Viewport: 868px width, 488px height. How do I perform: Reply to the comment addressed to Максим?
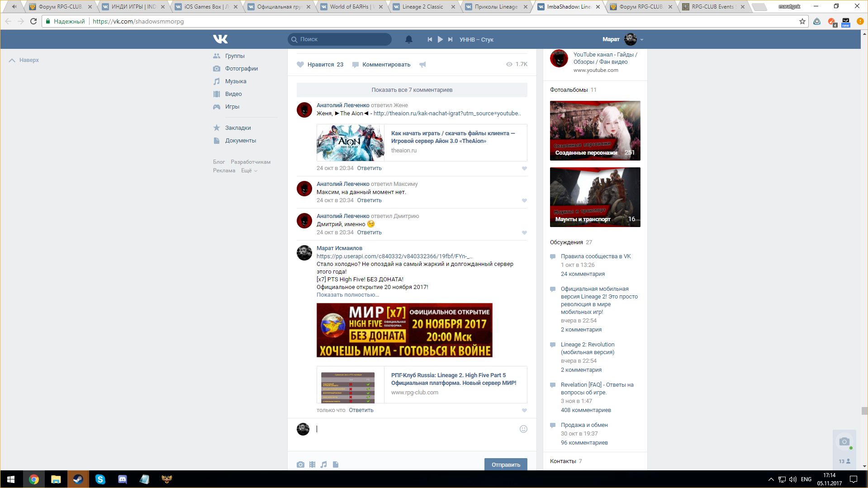coord(369,200)
